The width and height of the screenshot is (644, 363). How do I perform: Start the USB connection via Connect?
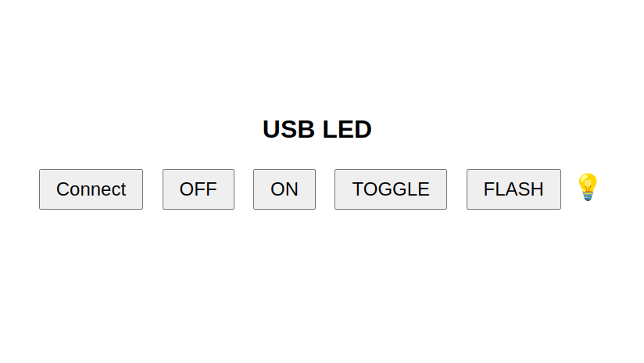[x=91, y=189]
